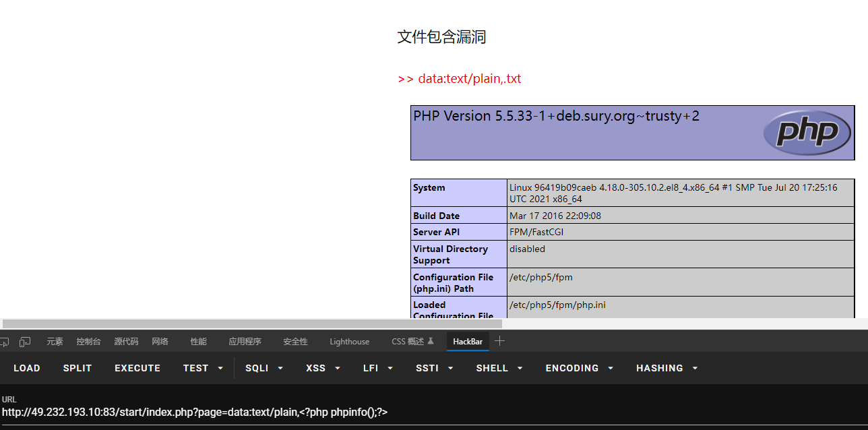Click the PHP logo image

tap(807, 133)
